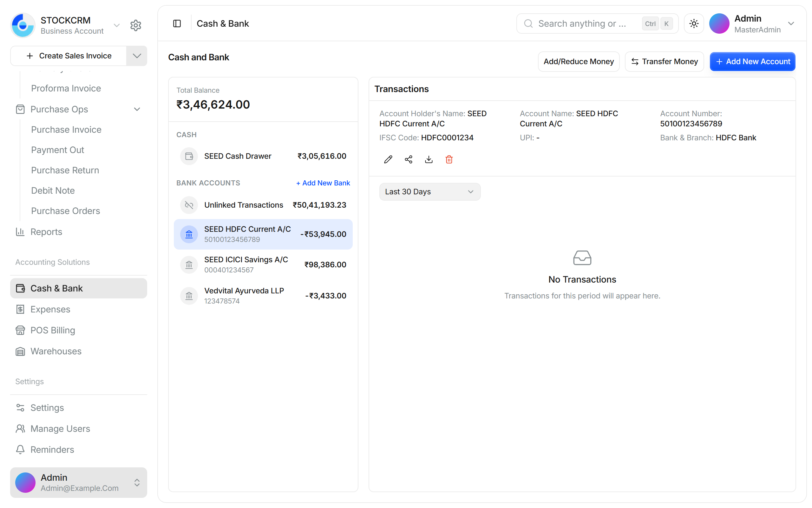
Task: Click Vedvital Ayurveda LLP bank icon
Action: 189,296
